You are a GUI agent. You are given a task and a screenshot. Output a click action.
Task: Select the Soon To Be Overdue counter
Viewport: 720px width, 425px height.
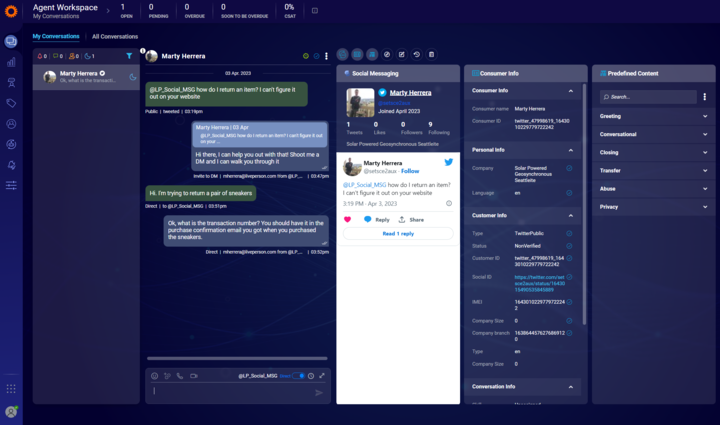click(x=244, y=11)
